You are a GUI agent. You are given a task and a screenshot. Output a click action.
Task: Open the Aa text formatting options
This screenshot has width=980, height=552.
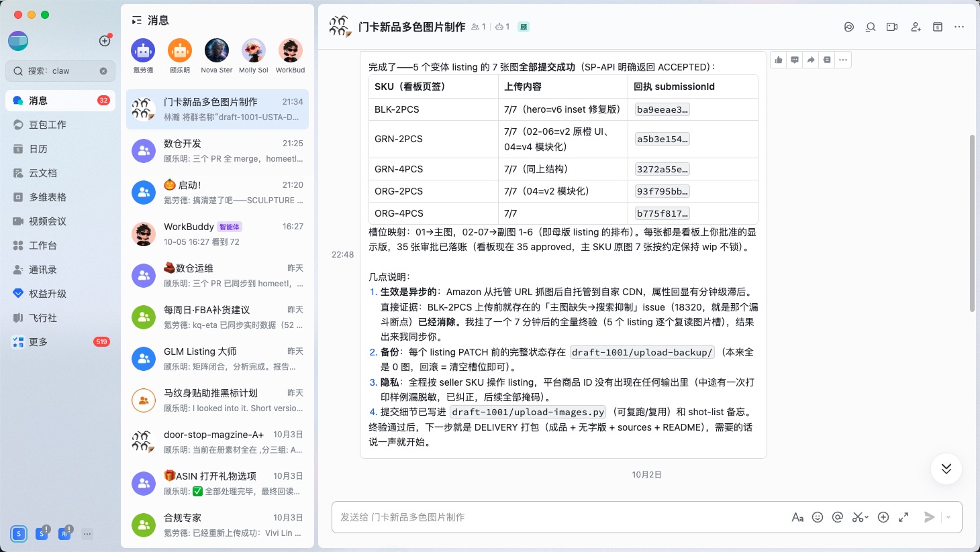point(797,517)
